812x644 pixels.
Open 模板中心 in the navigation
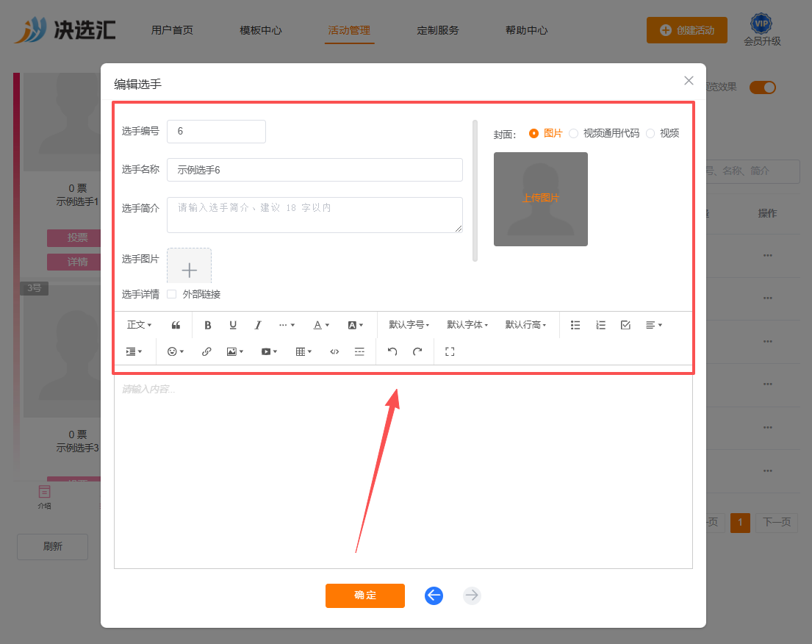point(260,30)
